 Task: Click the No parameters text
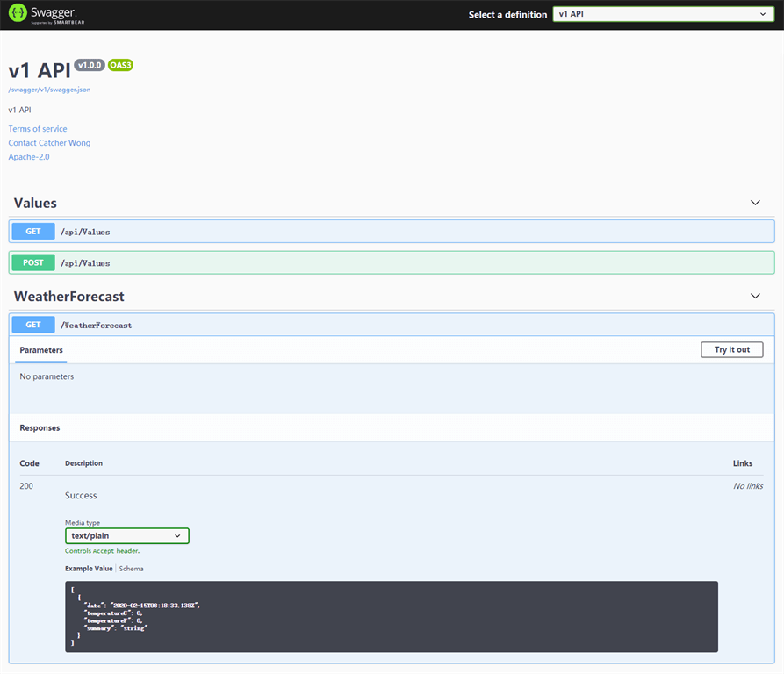[x=47, y=376]
